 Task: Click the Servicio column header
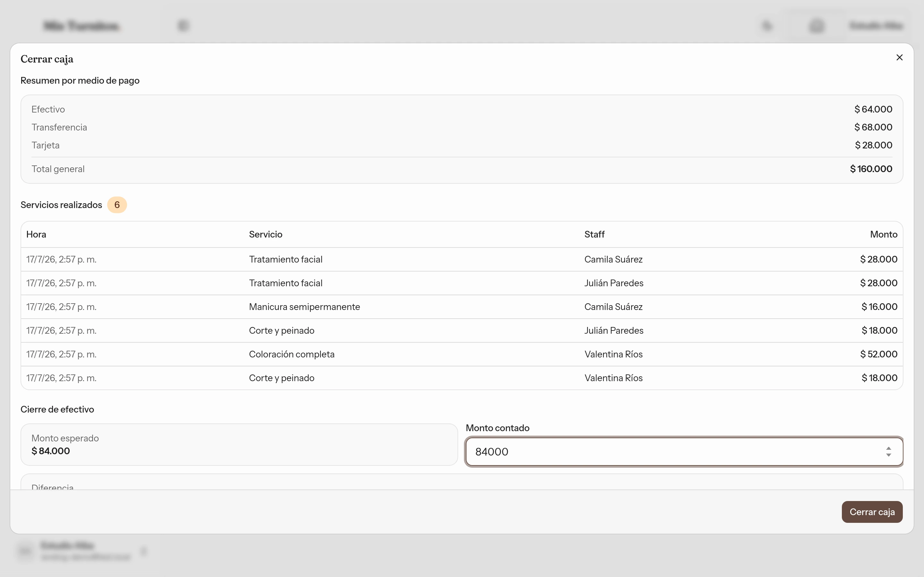click(x=265, y=234)
